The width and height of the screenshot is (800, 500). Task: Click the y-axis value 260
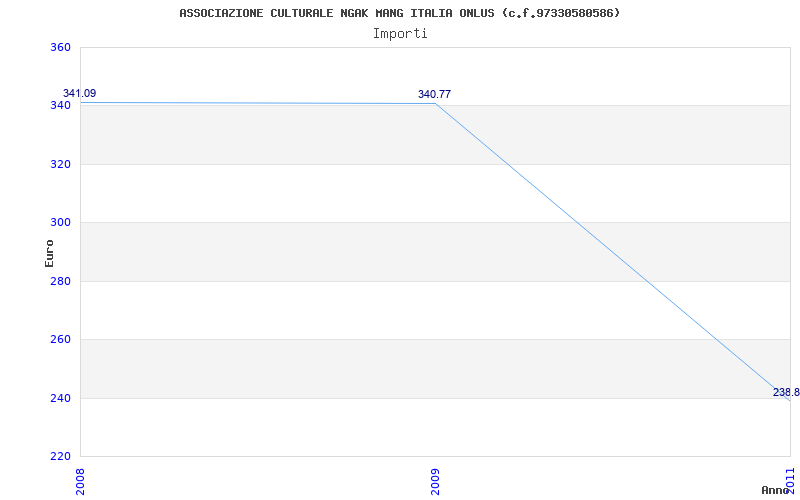pos(60,339)
